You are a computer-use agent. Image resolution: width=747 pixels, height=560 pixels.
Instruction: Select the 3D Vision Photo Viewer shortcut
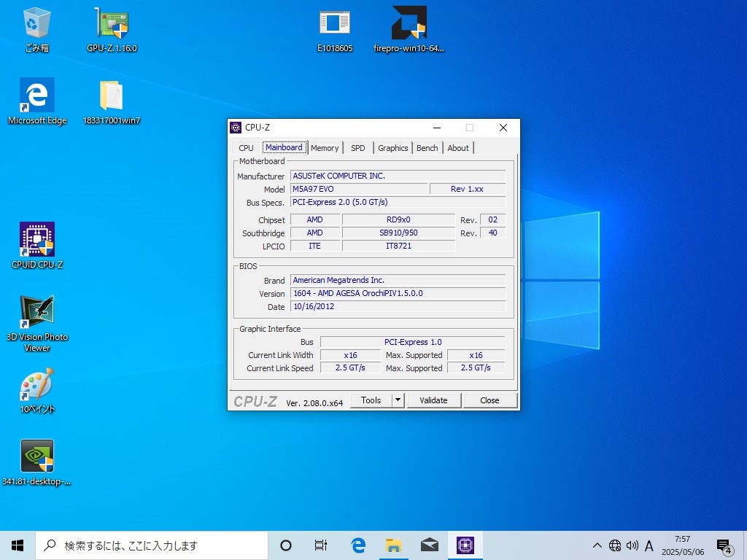(x=37, y=323)
